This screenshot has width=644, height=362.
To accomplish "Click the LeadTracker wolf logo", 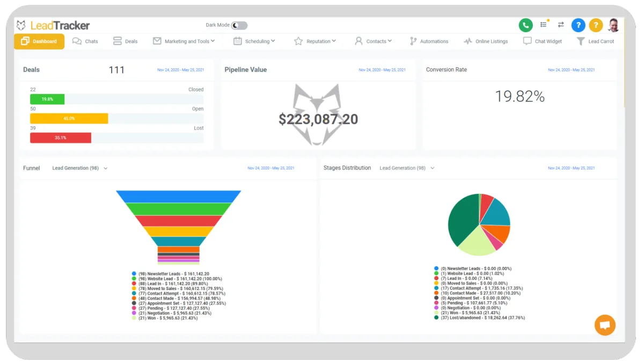I will pyautogui.click(x=21, y=25).
